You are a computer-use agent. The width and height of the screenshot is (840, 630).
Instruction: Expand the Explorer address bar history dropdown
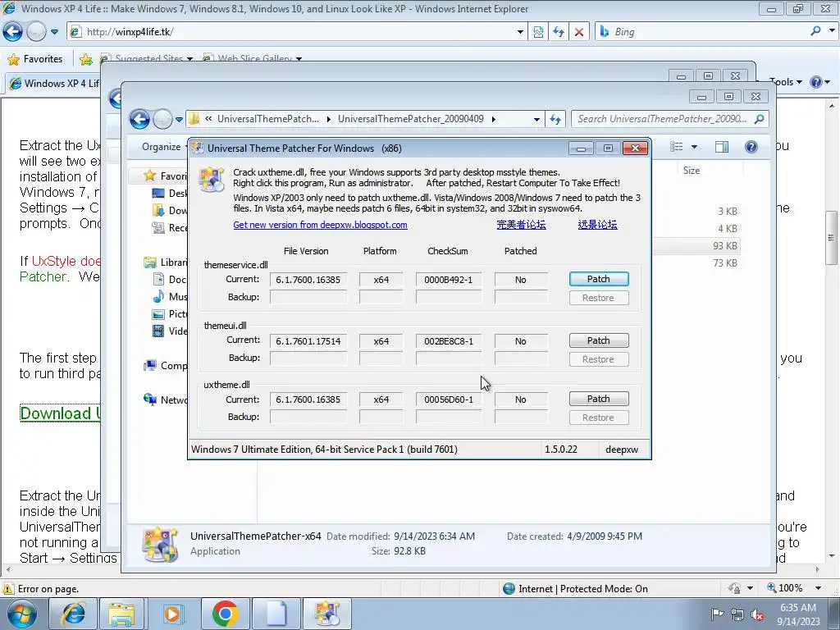click(536, 120)
